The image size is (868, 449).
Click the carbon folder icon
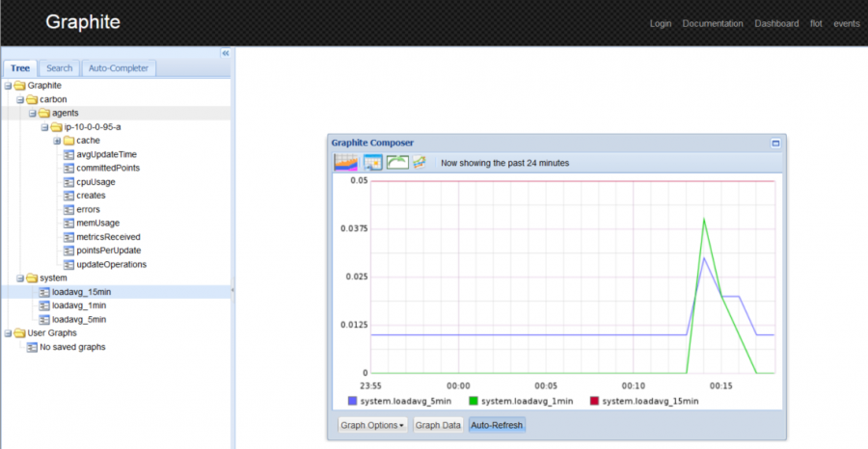coord(32,99)
